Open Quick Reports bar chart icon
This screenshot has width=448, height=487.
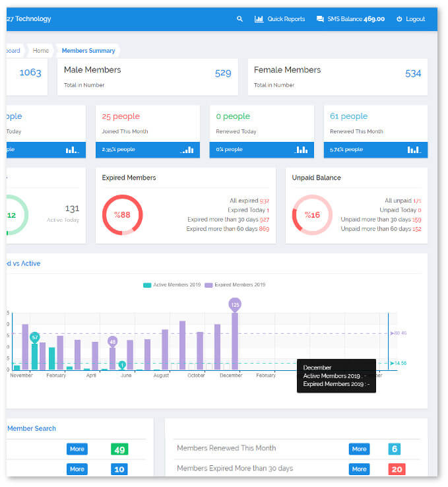coord(259,19)
